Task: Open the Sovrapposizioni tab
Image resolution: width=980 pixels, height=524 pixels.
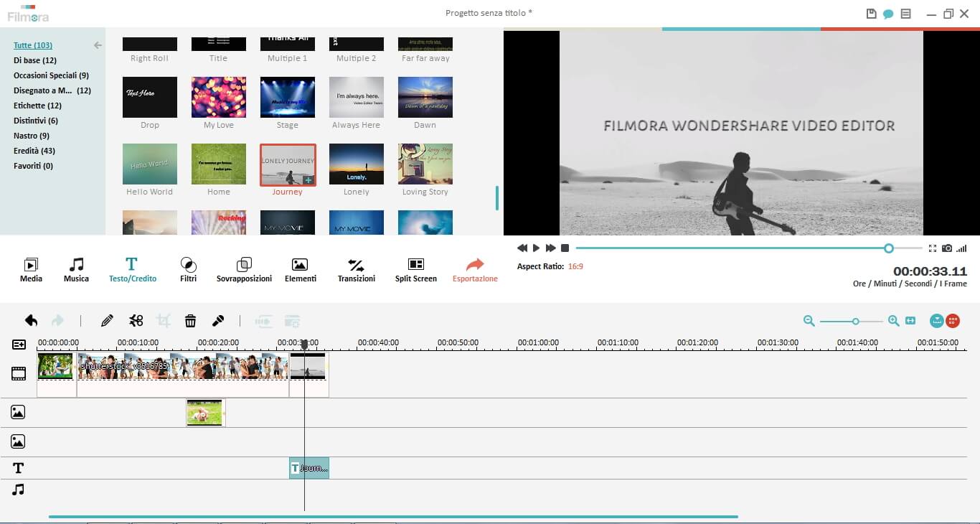Action: 244,270
